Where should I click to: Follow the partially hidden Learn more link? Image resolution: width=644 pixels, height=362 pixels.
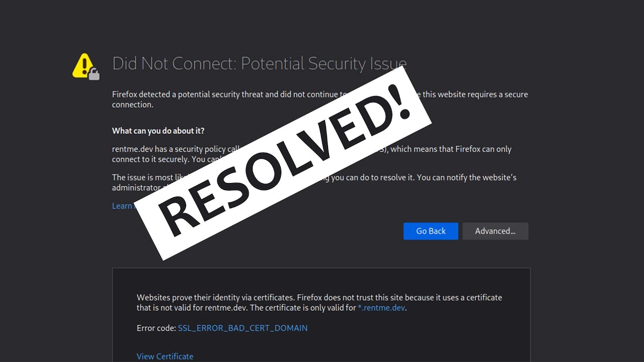coord(122,206)
